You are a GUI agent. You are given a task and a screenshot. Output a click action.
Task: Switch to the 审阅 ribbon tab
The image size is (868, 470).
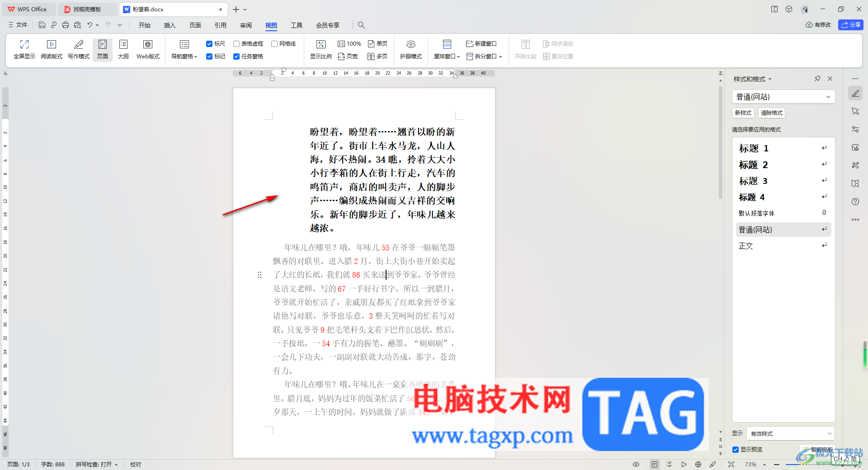click(x=246, y=25)
